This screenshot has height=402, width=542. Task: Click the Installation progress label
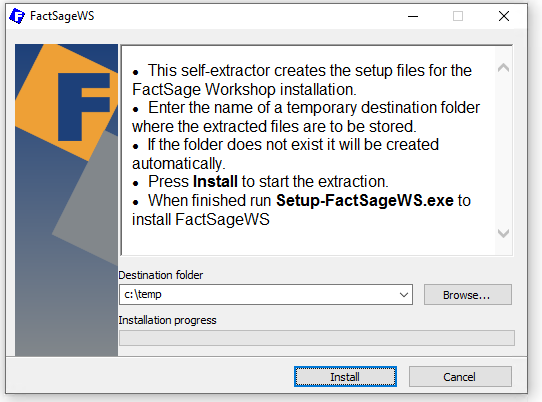pyautogui.click(x=167, y=320)
